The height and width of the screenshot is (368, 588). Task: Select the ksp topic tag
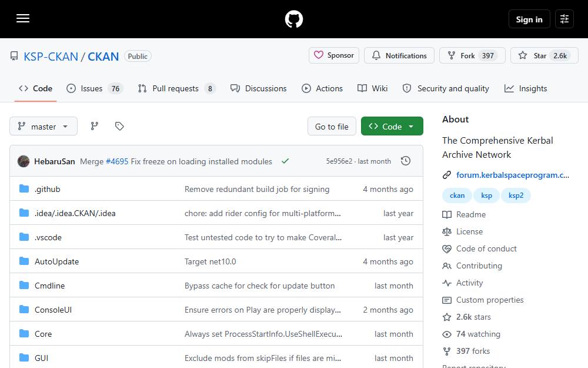pyautogui.click(x=486, y=195)
